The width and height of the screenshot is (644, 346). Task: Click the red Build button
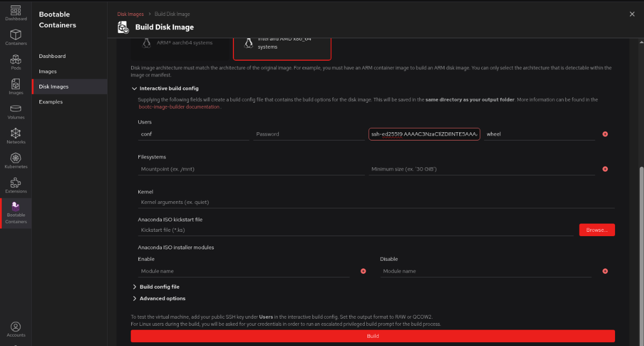[372, 336]
